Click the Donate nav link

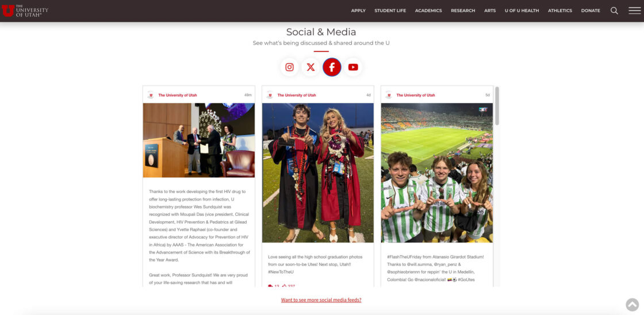click(591, 11)
